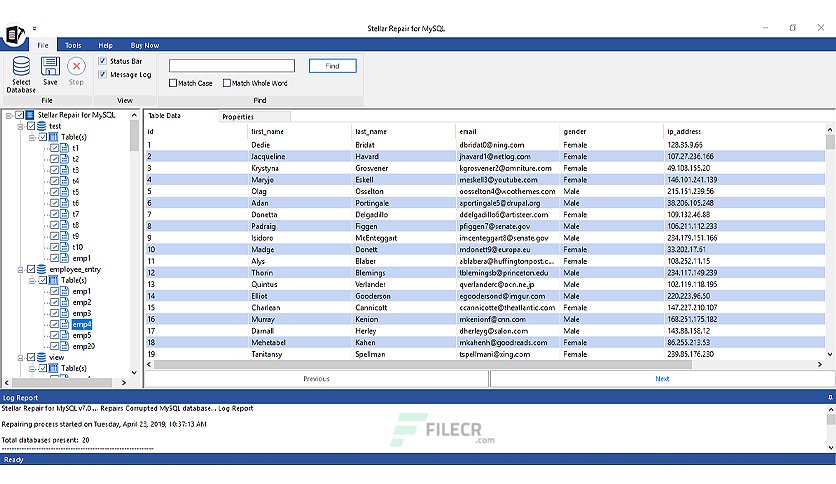Open the Buy Now menu
Viewport: 836px width, 484px height.
(144, 45)
